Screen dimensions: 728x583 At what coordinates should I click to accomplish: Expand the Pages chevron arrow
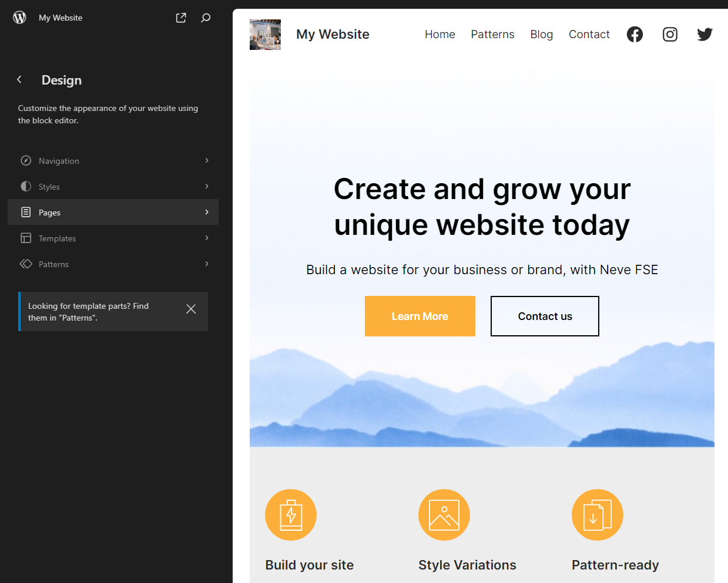(207, 212)
